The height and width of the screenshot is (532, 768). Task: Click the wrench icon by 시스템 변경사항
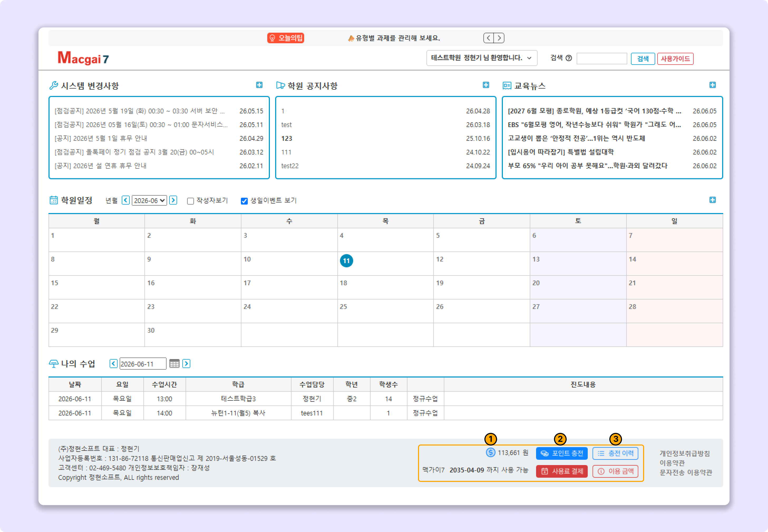click(x=54, y=86)
